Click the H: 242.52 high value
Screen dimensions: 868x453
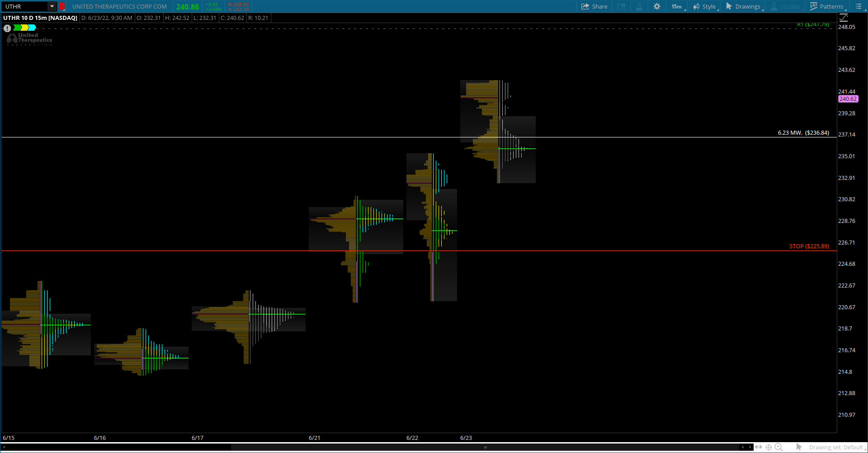point(177,18)
